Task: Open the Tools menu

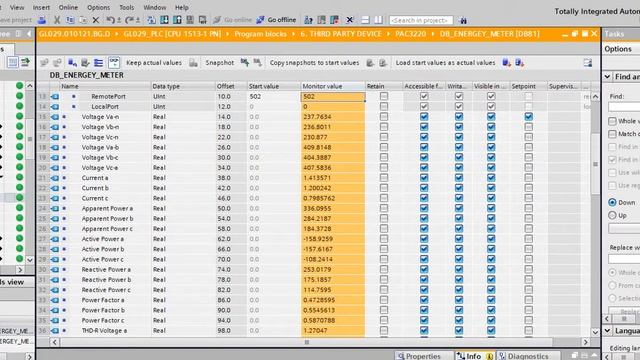Action: tap(127, 7)
